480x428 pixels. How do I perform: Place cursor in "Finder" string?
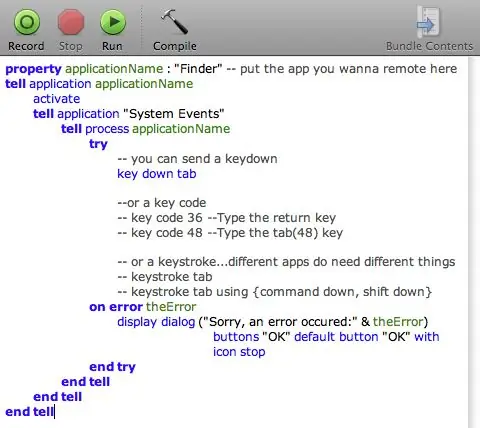tap(198, 69)
